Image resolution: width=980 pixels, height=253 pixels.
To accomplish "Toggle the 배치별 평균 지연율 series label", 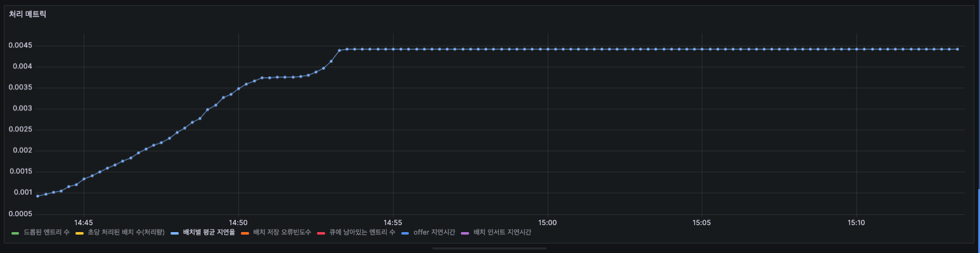I will point(209,233).
